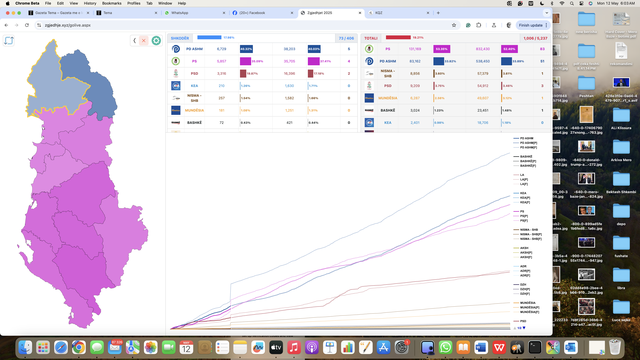Select the SHKODËR region header label

180,38
